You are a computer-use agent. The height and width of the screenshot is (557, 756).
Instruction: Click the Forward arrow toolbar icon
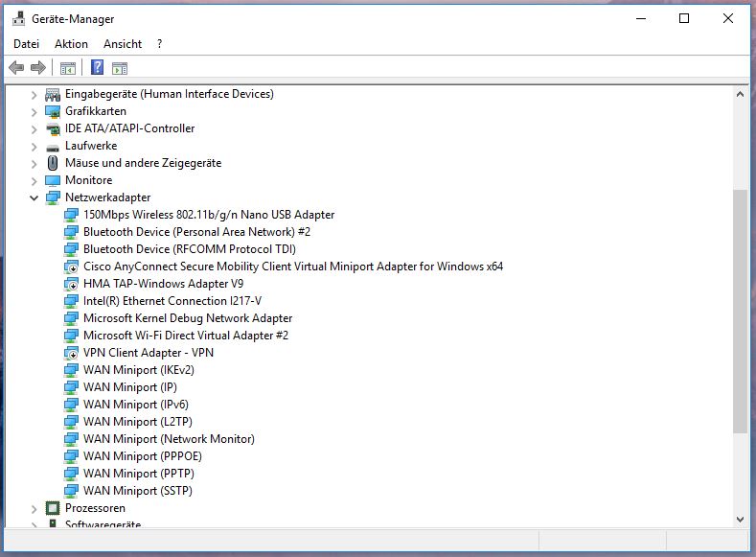point(38,67)
